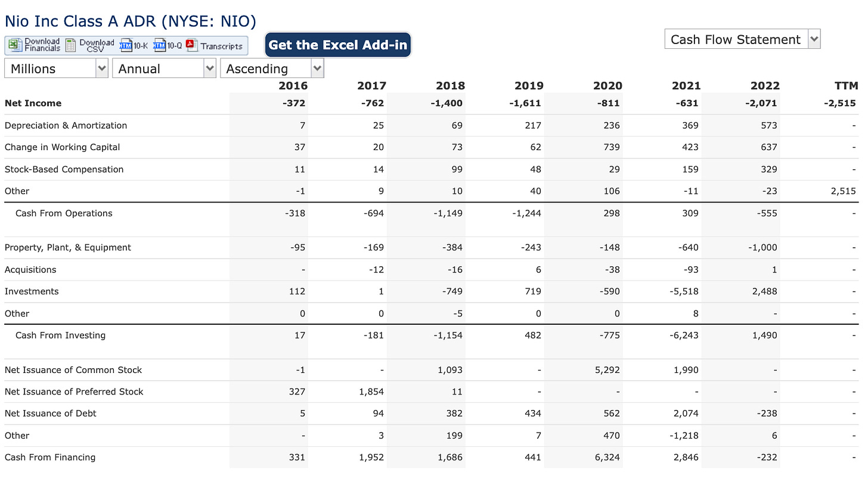This screenshot has height=488, width=868.
Task: Click the 2021 column header
Action: pos(686,86)
